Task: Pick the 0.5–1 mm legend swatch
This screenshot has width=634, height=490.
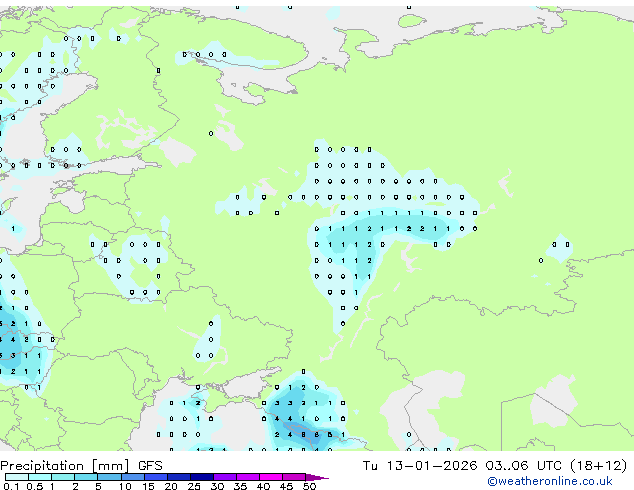Action: point(40,477)
